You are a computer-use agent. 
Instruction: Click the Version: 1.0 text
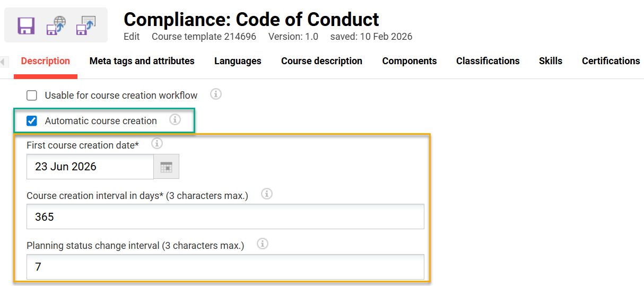tap(293, 37)
